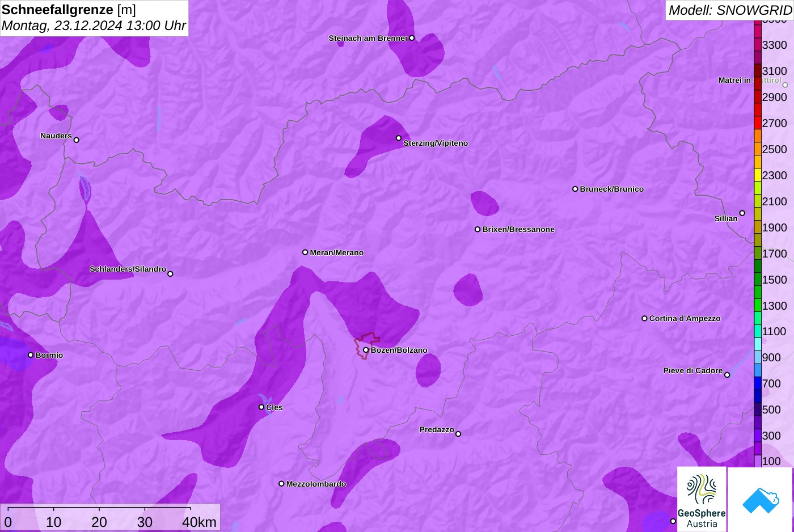
Task: Click the Brixen/Bressanone city label
Action: coord(518,229)
